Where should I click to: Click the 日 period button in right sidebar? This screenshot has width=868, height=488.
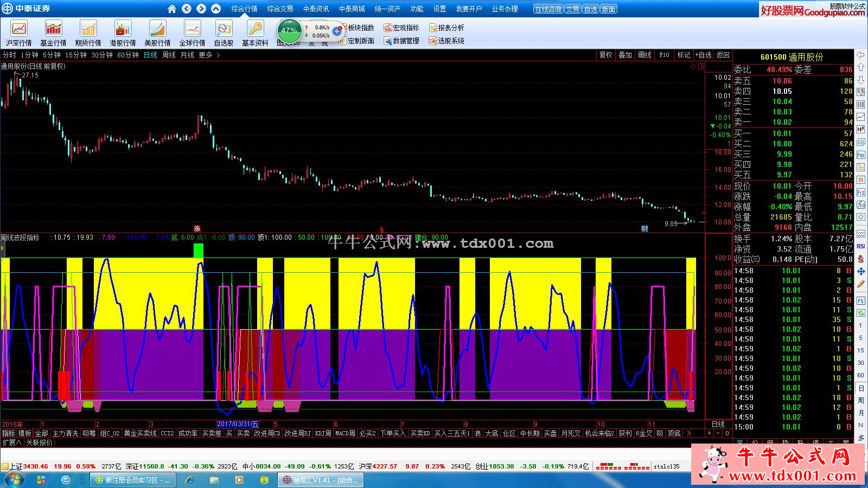[861, 388]
